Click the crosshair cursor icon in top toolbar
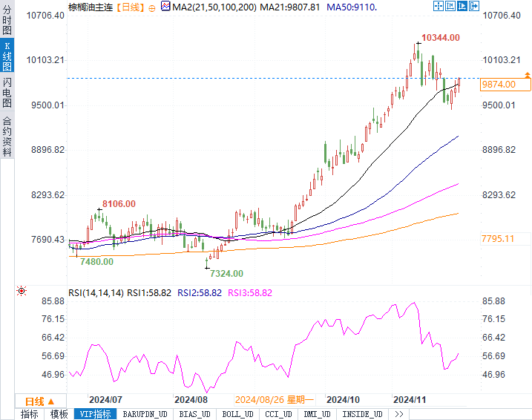 439,6
